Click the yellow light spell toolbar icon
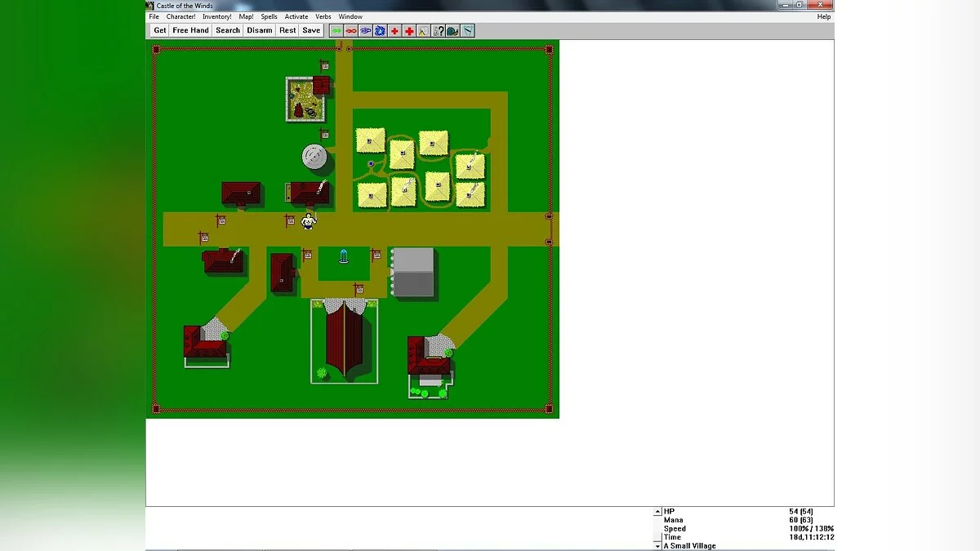 [x=423, y=31]
